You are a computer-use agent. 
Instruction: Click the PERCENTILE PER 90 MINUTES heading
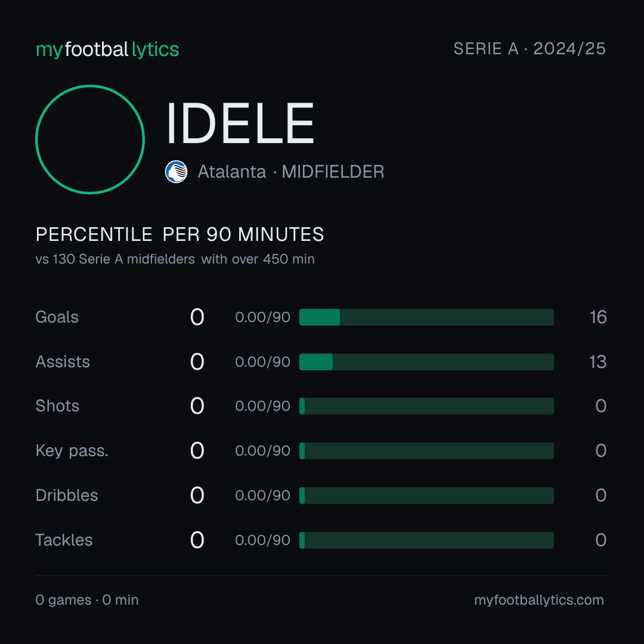[x=179, y=234]
